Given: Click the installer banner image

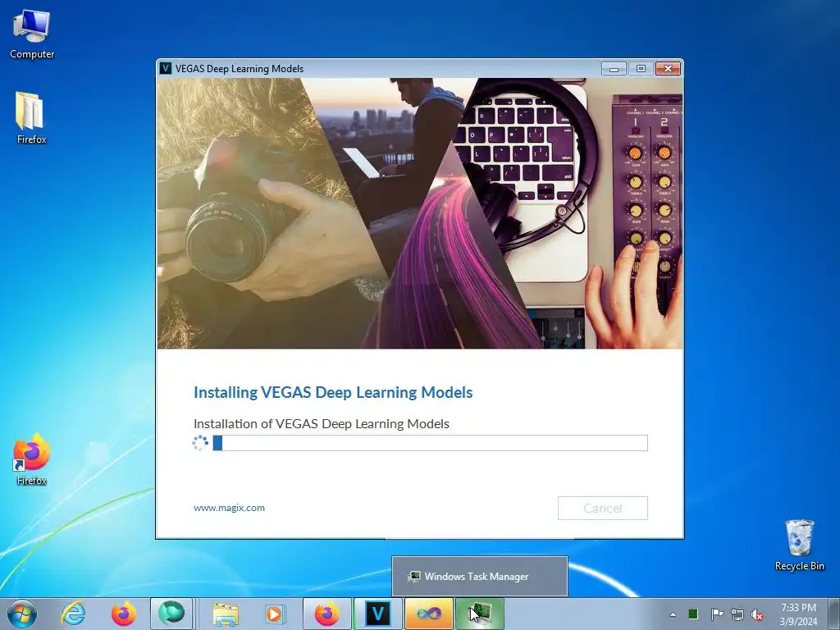Looking at the screenshot, I should (x=420, y=213).
